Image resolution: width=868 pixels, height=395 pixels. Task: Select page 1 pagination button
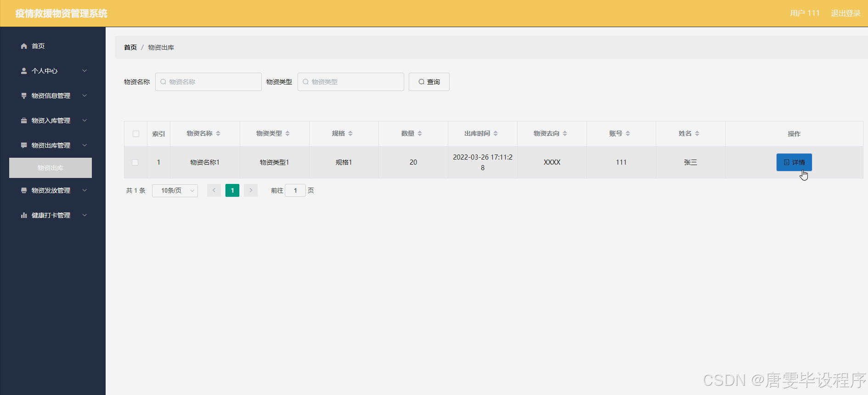click(x=232, y=190)
